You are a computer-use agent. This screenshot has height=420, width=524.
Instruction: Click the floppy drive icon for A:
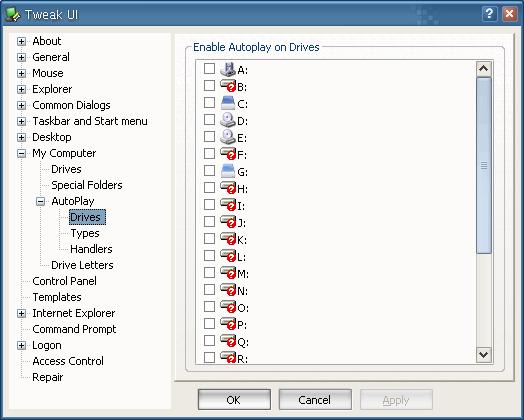pyautogui.click(x=228, y=69)
